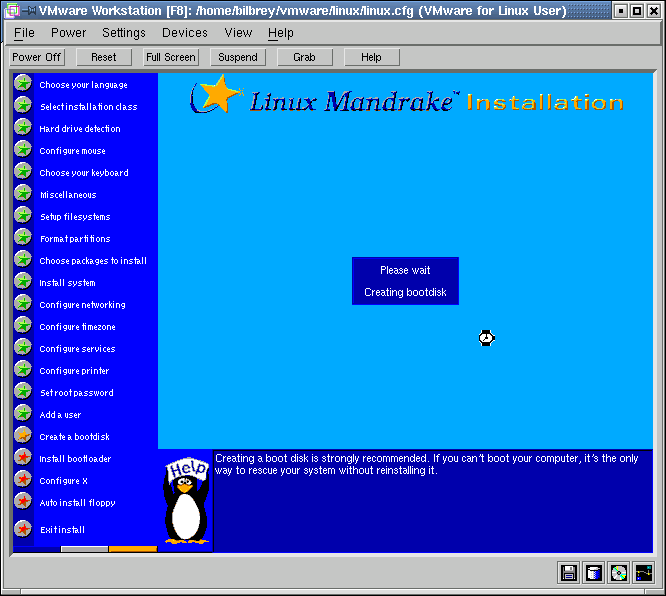Viewport: 666px width, 596px height.
Task: Click the orange star beside Create a bootdisk
Action: tap(23, 436)
